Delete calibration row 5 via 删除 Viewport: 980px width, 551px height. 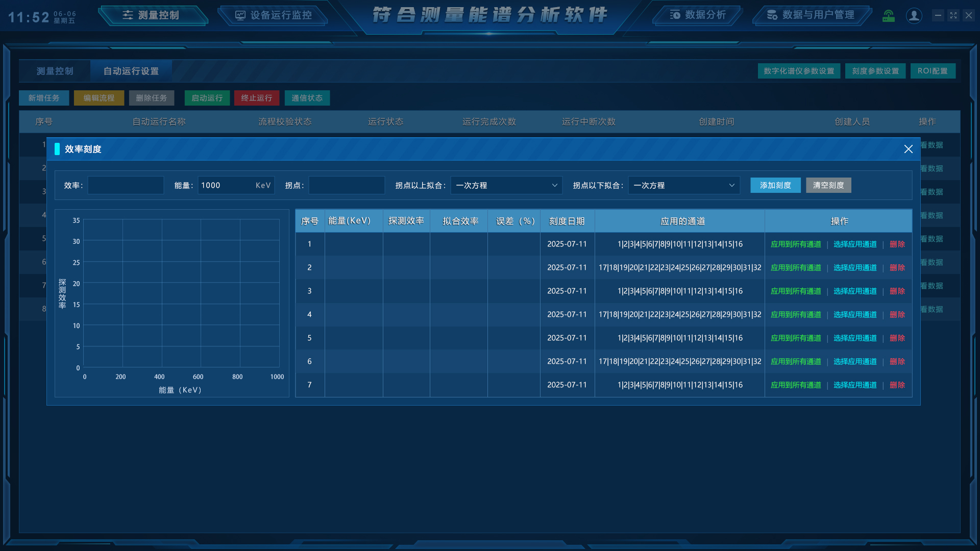pos(897,338)
